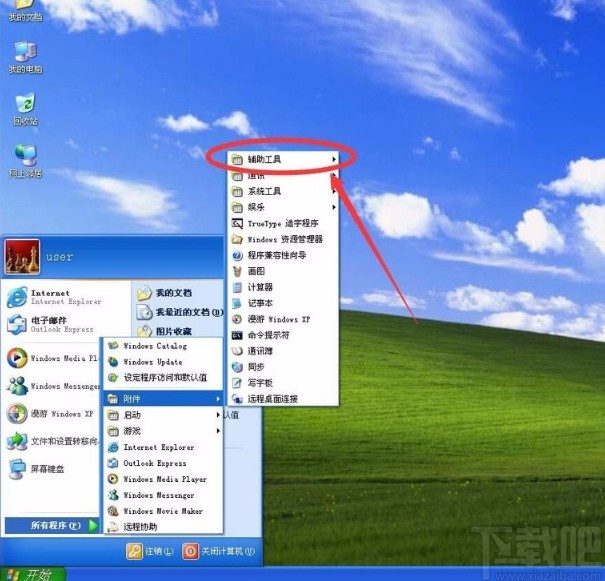This screenshot has width=605, height=581.
Task: Launch Internet Explorer from pinned start list
Action: 54,297
